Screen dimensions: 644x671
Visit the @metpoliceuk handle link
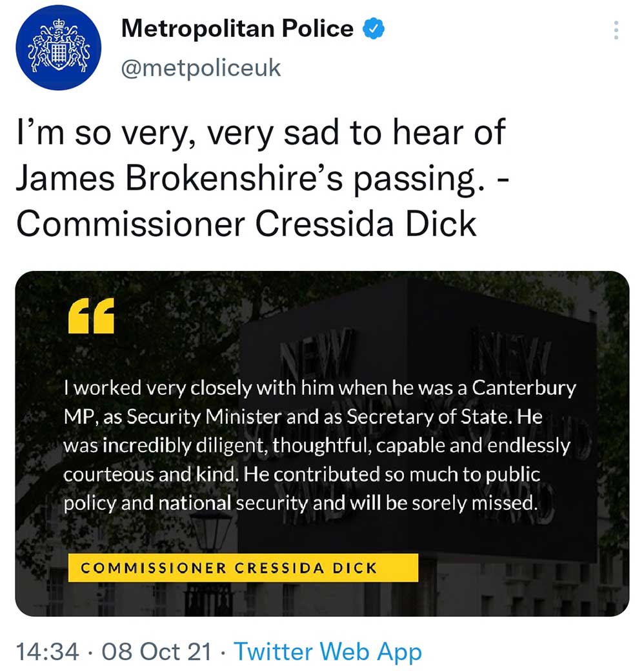coord(201,68)
